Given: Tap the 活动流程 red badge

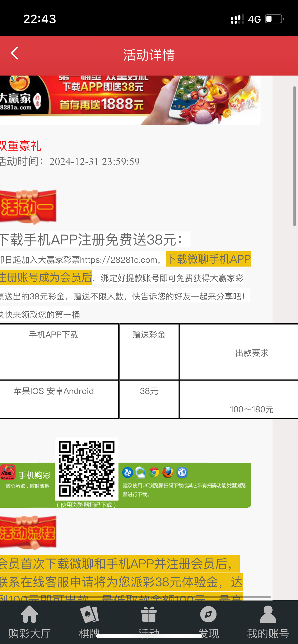Looking at the screenshot, I should (x=28, y=533).
